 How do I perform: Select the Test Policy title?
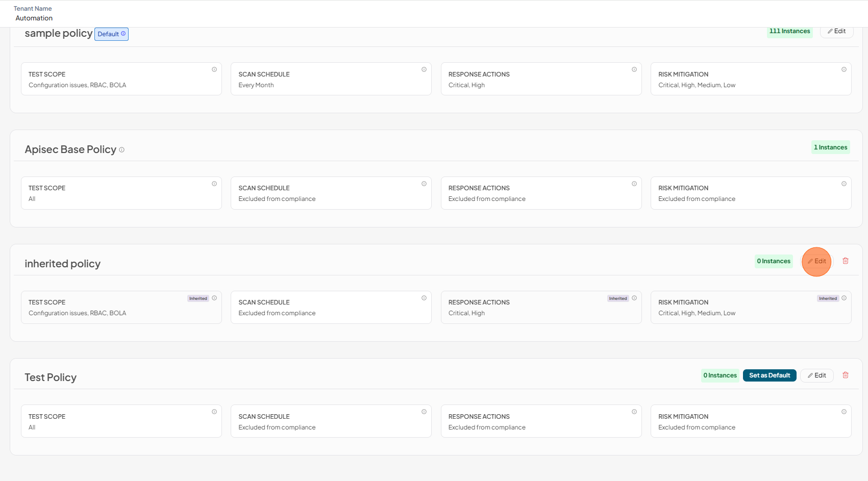(x=51, y=377)
